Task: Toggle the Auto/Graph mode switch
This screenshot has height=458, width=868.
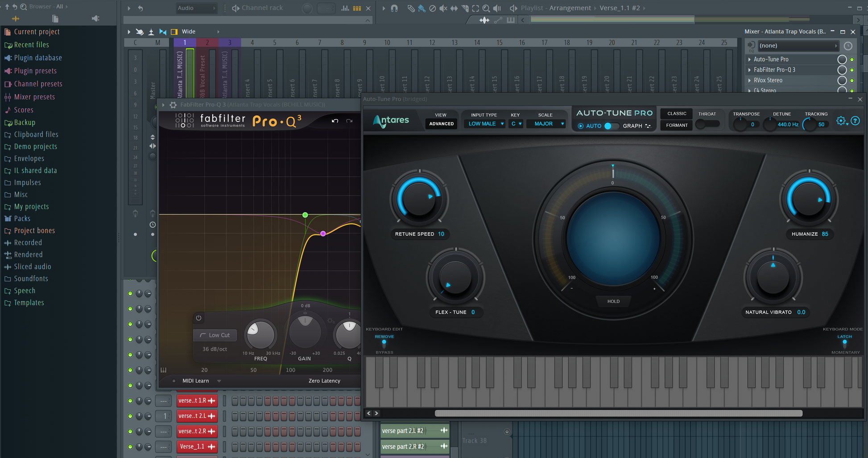Action: [611, 126]
